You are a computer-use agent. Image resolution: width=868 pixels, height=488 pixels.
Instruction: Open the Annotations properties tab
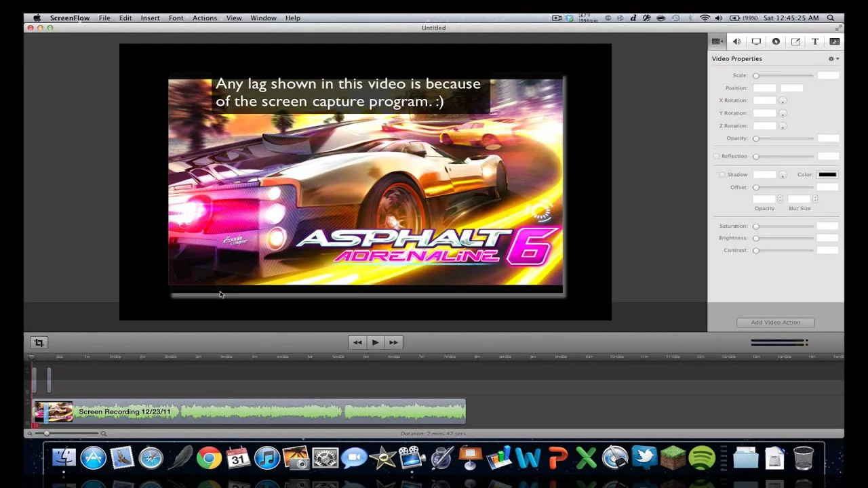(x=795, y=41)
